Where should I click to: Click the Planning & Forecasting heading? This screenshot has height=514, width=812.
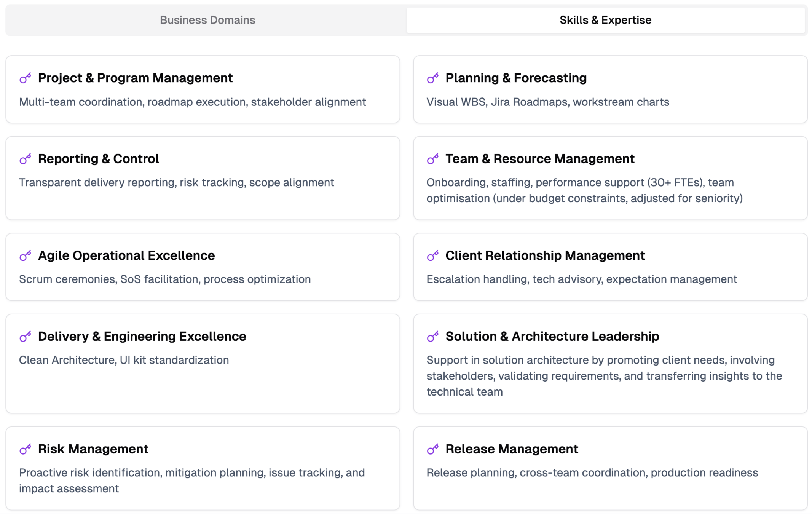click(516, 78)
